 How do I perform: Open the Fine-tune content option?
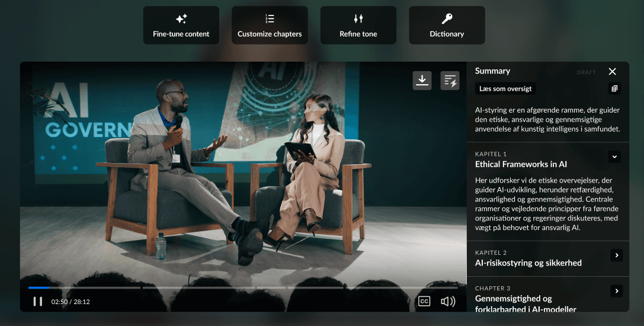click(181, 25)
